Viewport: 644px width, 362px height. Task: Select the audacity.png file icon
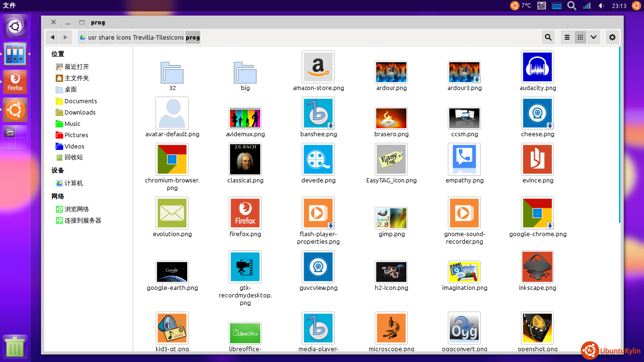pyautogui.click(x=537, y=67)
